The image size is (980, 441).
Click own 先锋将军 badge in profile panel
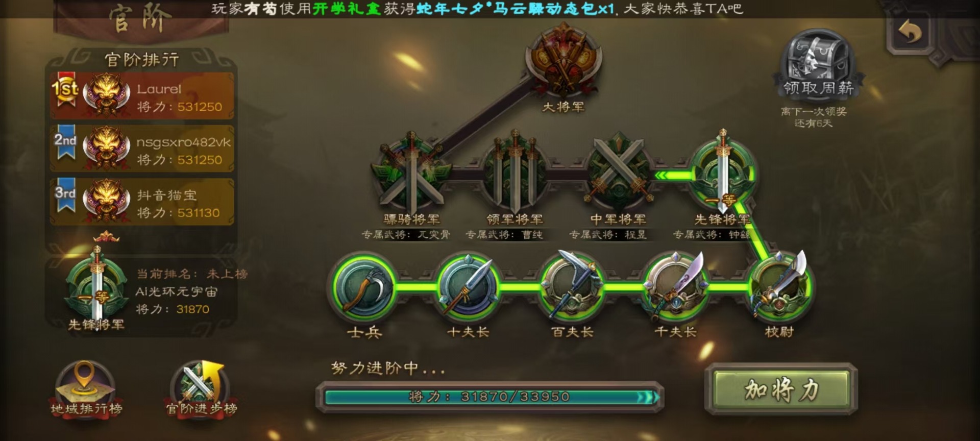(97, 284)
